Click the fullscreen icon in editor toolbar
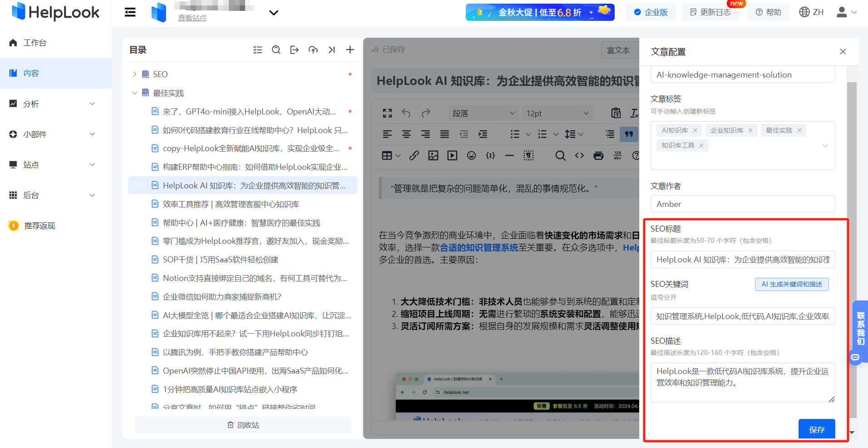The width and height of the screenshot is (868, 448). coord(387,113)
